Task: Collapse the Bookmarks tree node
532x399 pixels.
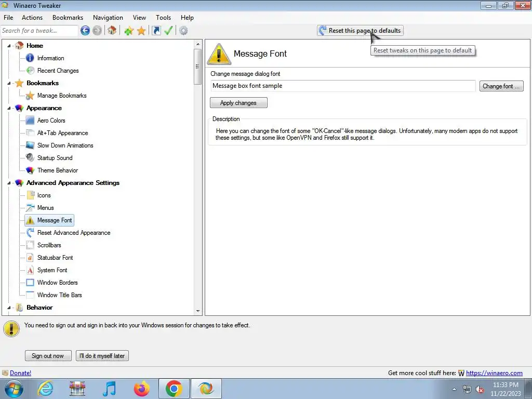Action: pyautogui.click(x=9, y=83)
